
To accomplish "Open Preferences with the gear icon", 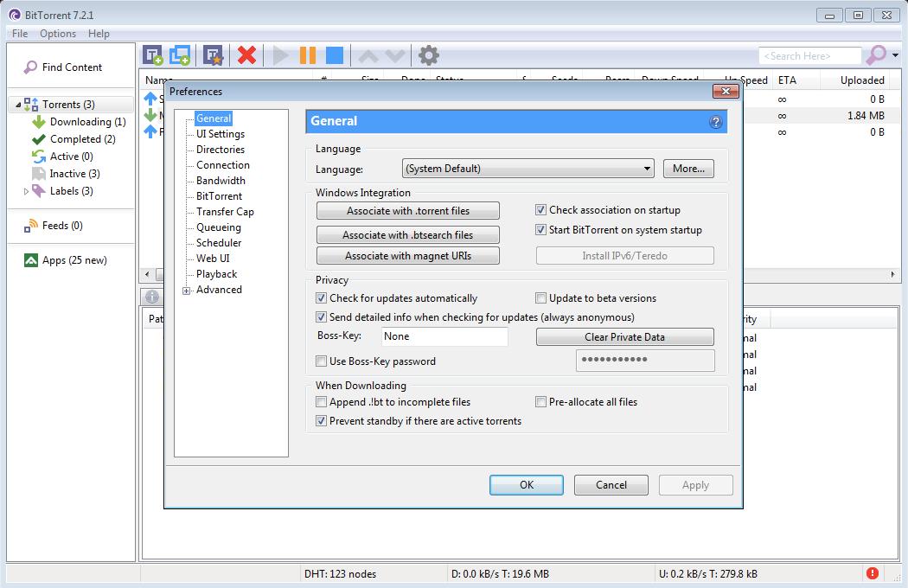I will coord(429,55).
